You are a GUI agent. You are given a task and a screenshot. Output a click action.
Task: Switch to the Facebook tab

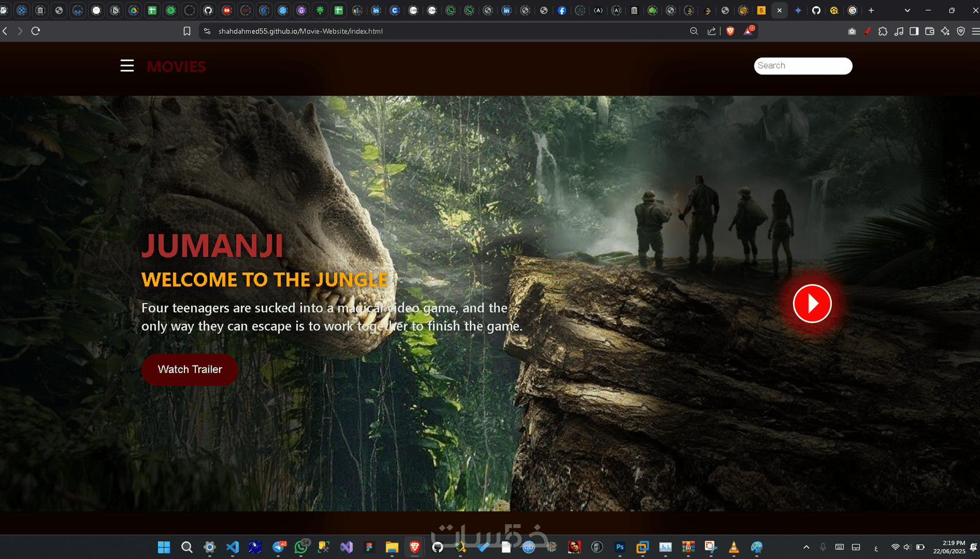[562, 10]
